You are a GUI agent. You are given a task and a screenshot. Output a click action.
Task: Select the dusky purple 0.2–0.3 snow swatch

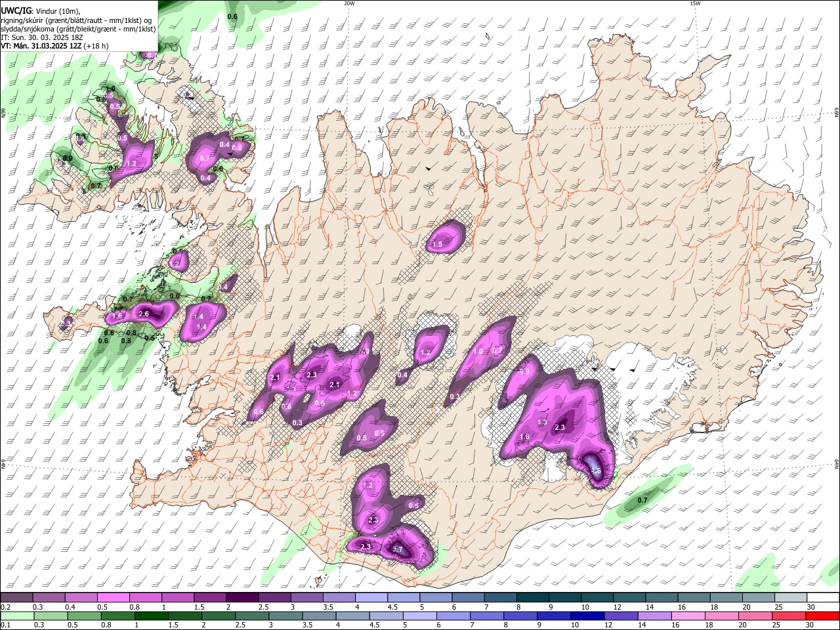(x=16, y=597)
